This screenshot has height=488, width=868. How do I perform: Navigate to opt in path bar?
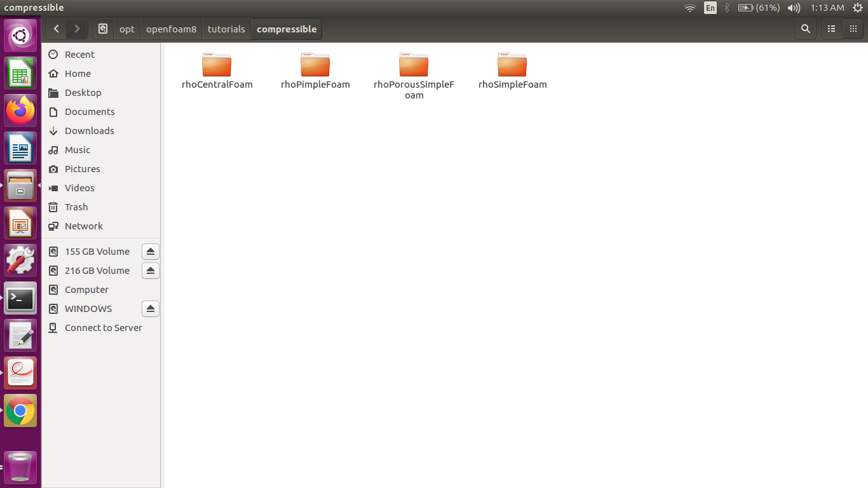point(127,29)
